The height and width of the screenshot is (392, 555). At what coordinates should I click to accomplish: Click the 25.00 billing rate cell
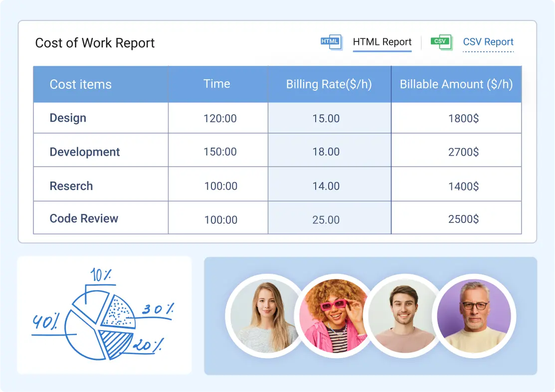coord(330,218)
